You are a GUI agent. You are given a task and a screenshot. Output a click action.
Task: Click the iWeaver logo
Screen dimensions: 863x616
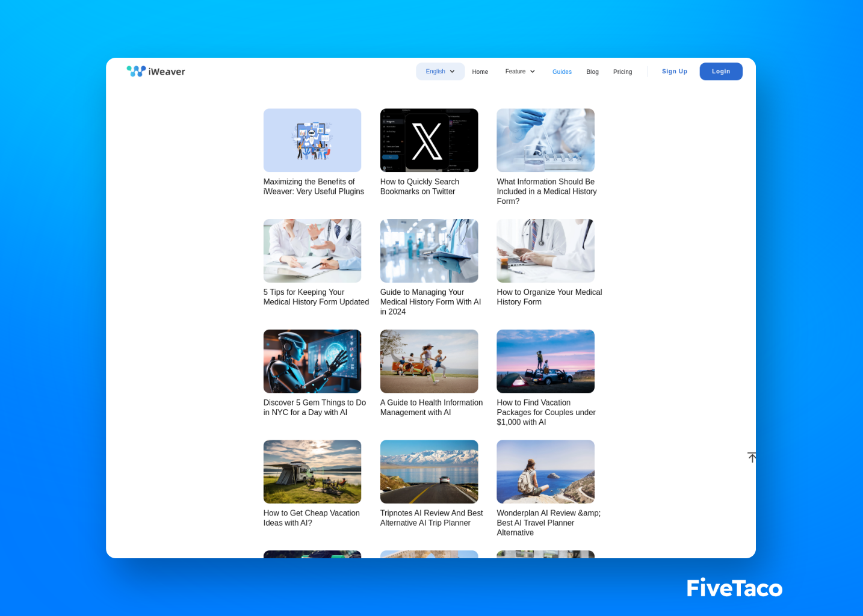tap(156, 71)
